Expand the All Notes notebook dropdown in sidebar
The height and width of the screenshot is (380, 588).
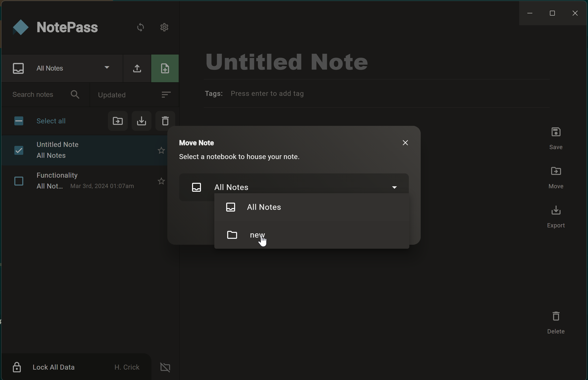pyautogui.click(x=107, y=67)
